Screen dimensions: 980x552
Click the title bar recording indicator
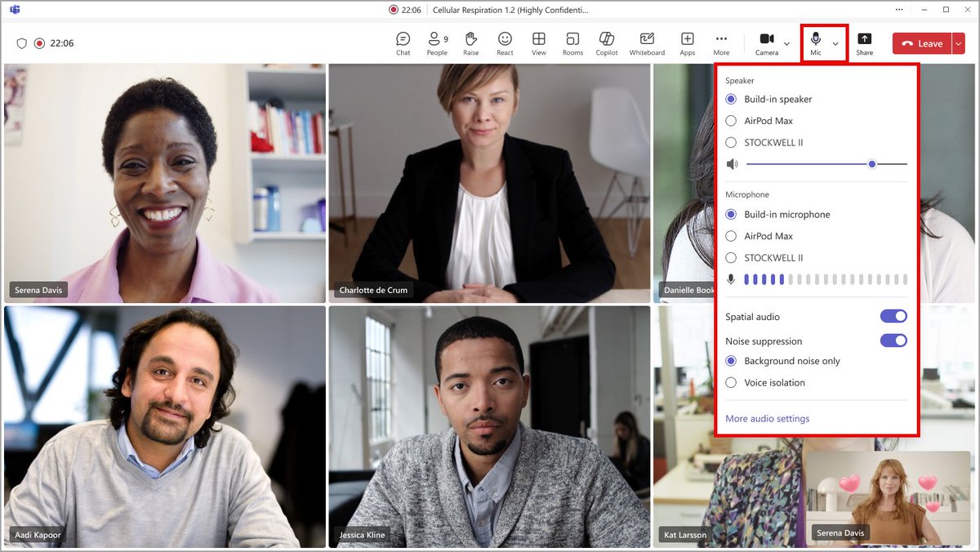(394, 10)
